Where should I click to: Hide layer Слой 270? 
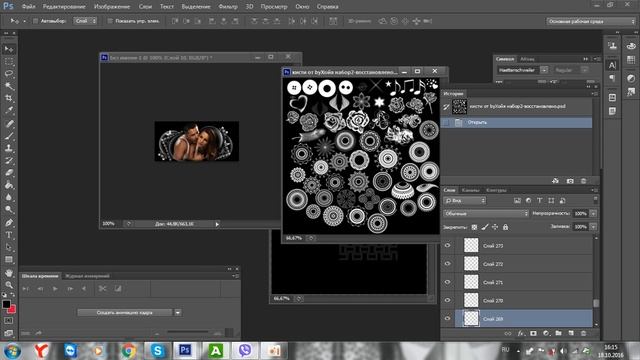click(x=447, y=300)
